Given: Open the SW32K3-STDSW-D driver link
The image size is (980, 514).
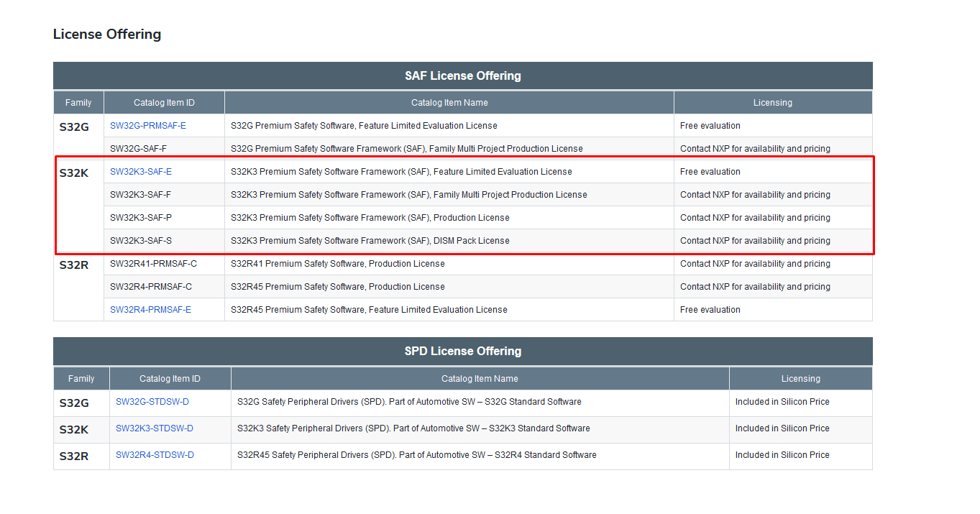Looking at the screenshot, I should (x=154, y=428).
